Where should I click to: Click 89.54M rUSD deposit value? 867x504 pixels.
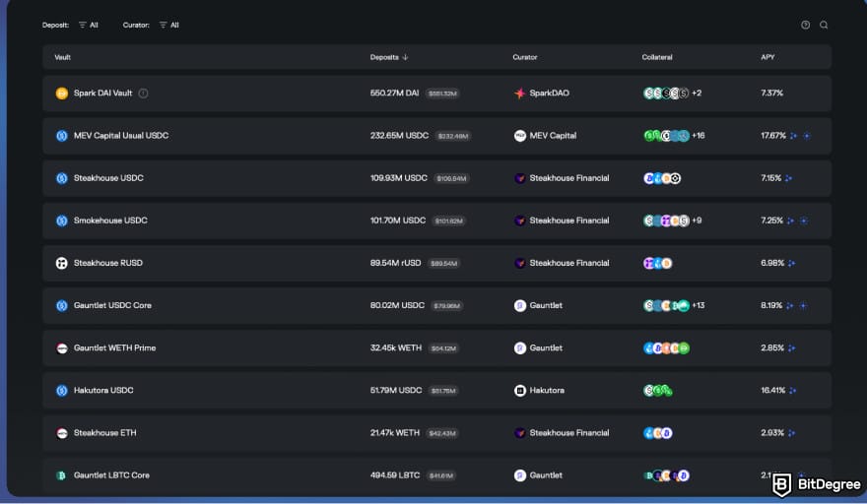(x=395, y=263)
